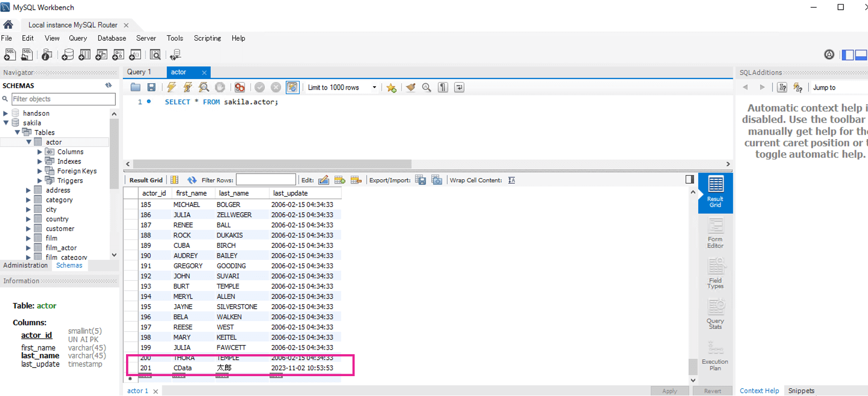Show Field Types panel
Screen dimensions: 868x396
[x=715, y=274]
